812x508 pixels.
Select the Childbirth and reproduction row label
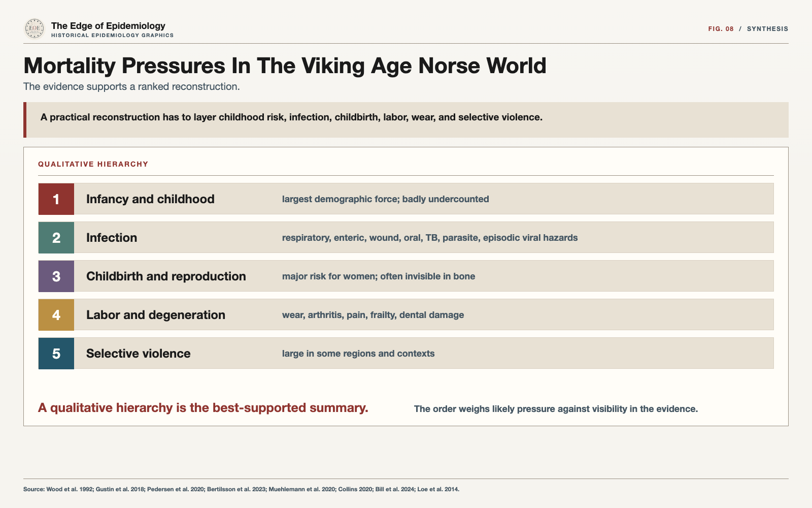coord(166,276)
